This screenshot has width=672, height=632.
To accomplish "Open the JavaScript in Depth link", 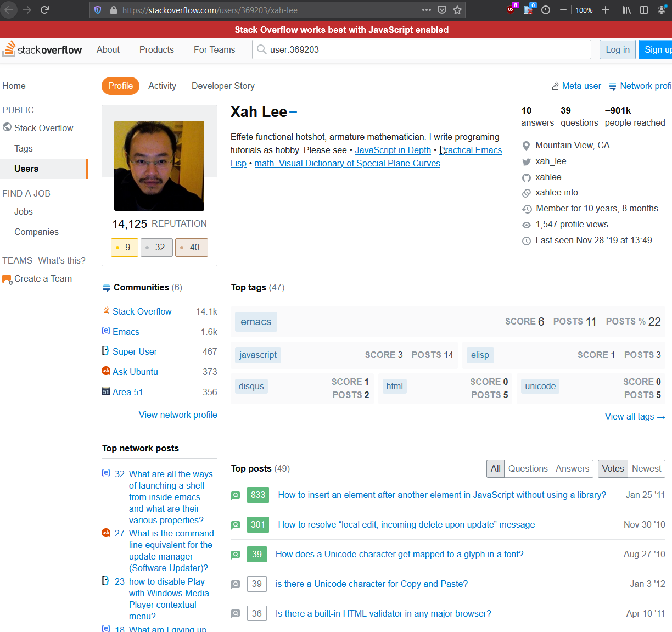I will (x=393, y=150).
